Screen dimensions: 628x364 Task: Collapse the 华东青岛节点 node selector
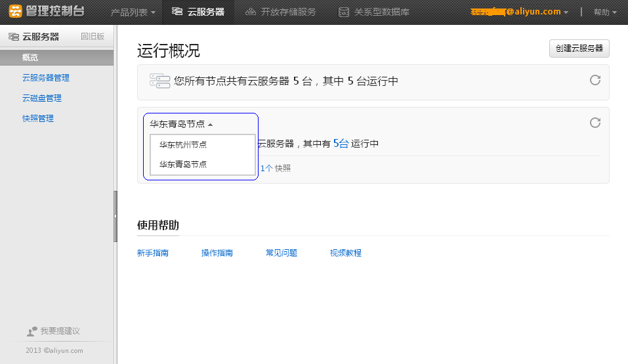pyautogui.click(x=181, y=124)
